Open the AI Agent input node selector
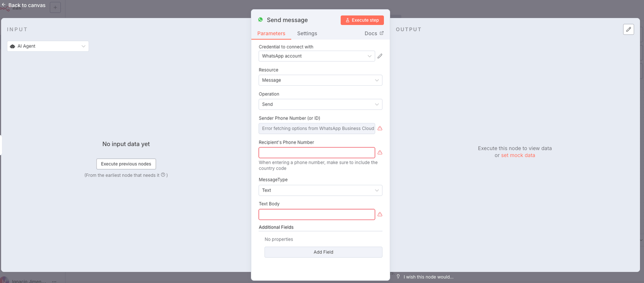This screenshot has width=644, height=283. click(x=48, y=46)
